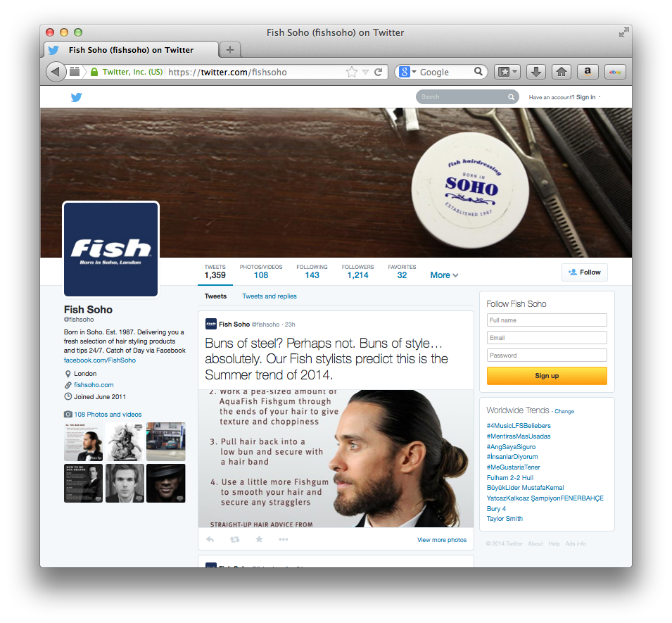Open the Google search engine dropdown
The image size is (672, 623).
point(406,72)
